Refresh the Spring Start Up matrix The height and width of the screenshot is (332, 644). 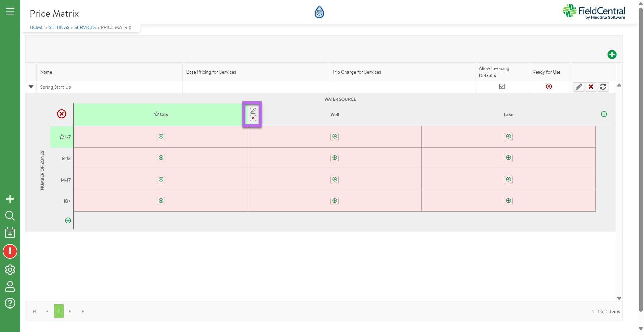pos(603,87)
